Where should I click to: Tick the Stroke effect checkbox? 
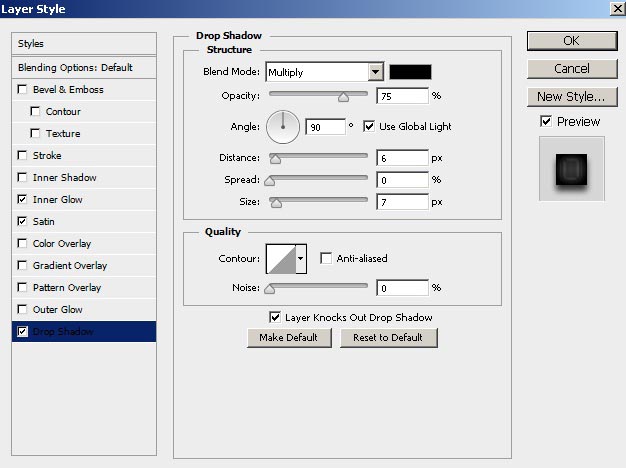point(22,155)
